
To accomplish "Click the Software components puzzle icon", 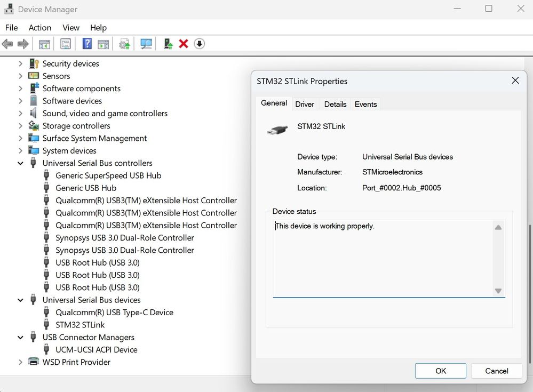I will 34,89.
